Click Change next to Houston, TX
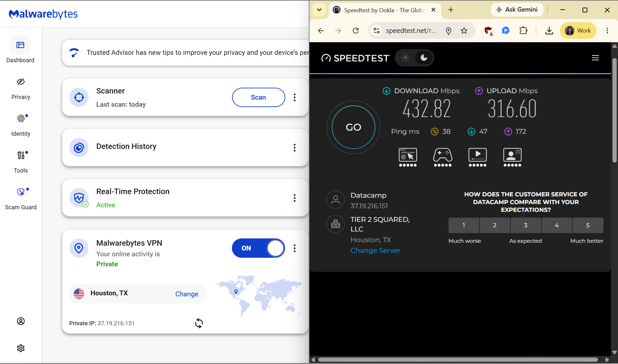 click(x=187, y=294)
